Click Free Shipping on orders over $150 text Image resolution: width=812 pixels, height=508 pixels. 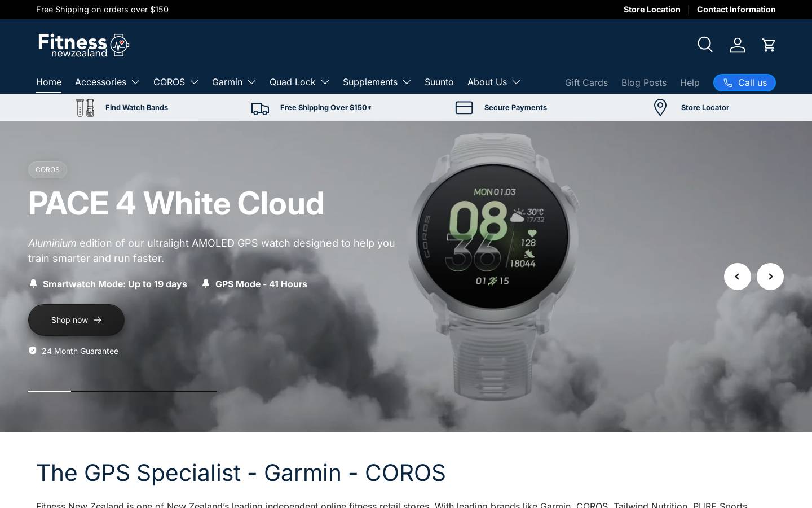(102, 10)
